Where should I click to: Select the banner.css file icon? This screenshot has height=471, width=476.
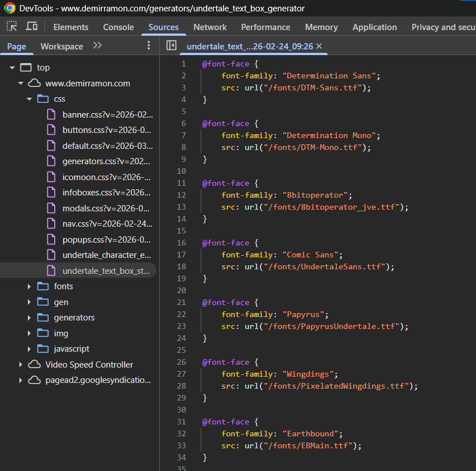(x=52, y=114)
